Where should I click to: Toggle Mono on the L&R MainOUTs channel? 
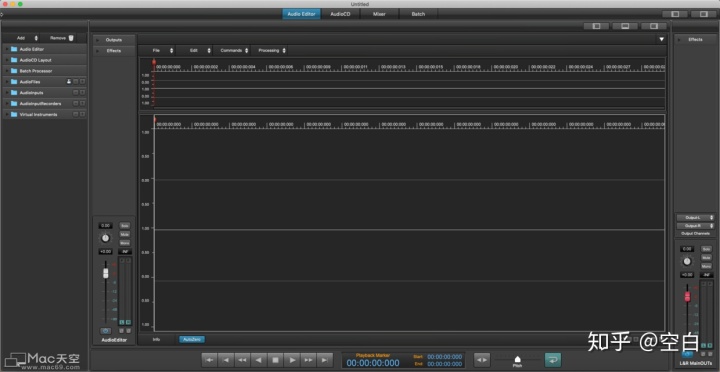[706, 266]
